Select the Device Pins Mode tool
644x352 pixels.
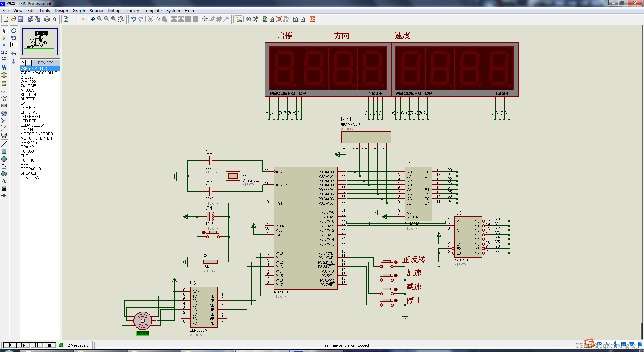(x=4, y=91)
